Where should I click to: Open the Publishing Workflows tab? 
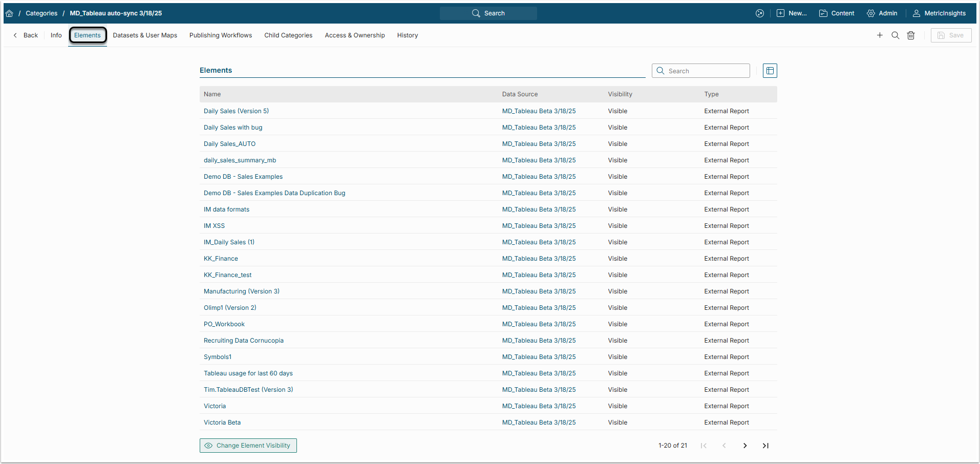(x=221, y=35)
